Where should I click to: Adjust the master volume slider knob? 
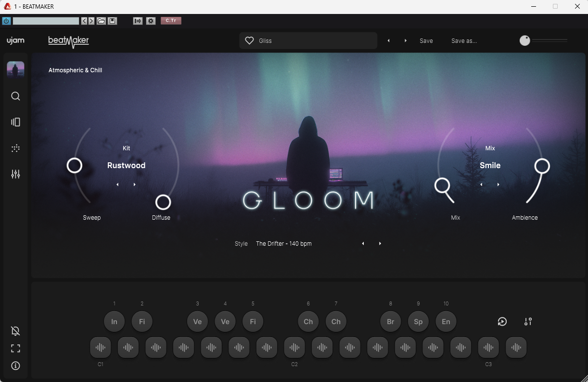coord(525,41)
